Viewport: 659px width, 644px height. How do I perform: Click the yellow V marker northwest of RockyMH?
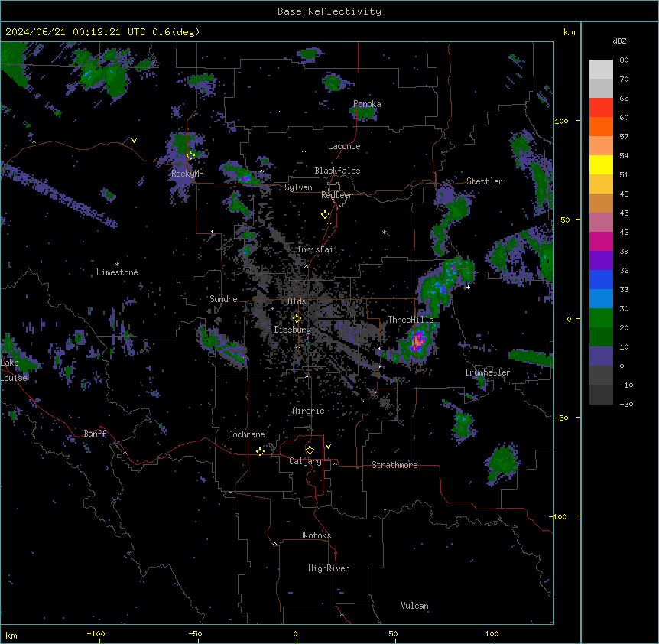[x=134, y=141]
